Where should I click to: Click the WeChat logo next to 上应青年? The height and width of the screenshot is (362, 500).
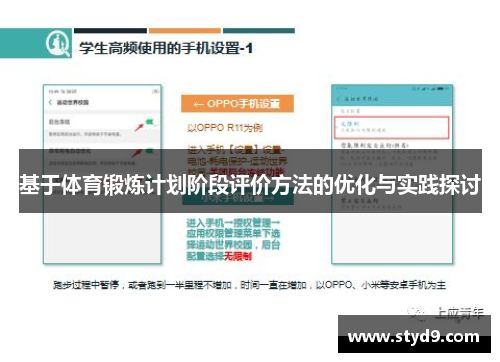(418, 313)
